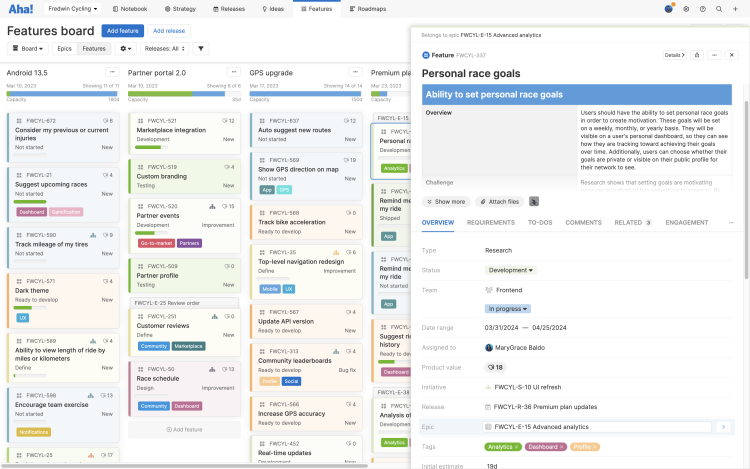The height and width of the screenshot is (469, 750).
Task: Click the arrow next to the Epic field
Action: click(x=723, y=427)
